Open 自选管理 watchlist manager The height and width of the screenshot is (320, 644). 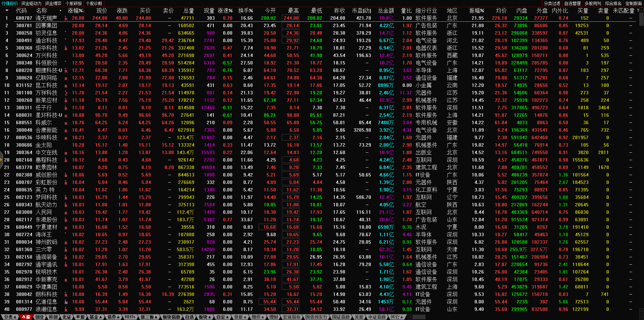click(x=572, y=3)
